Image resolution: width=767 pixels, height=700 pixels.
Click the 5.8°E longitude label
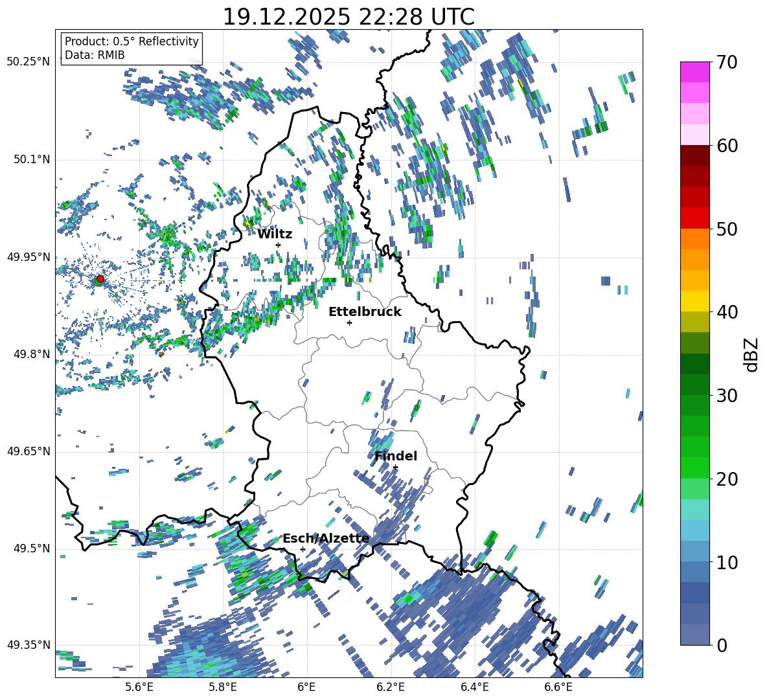223,687
